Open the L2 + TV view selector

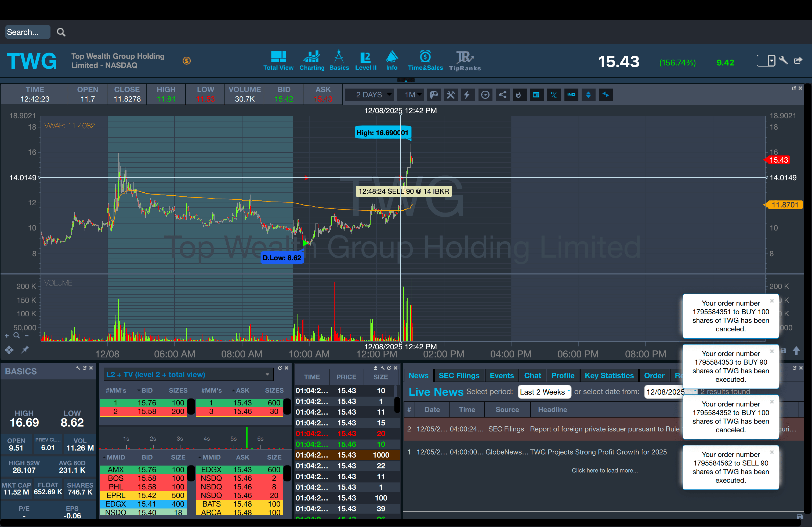pos(188,374)
